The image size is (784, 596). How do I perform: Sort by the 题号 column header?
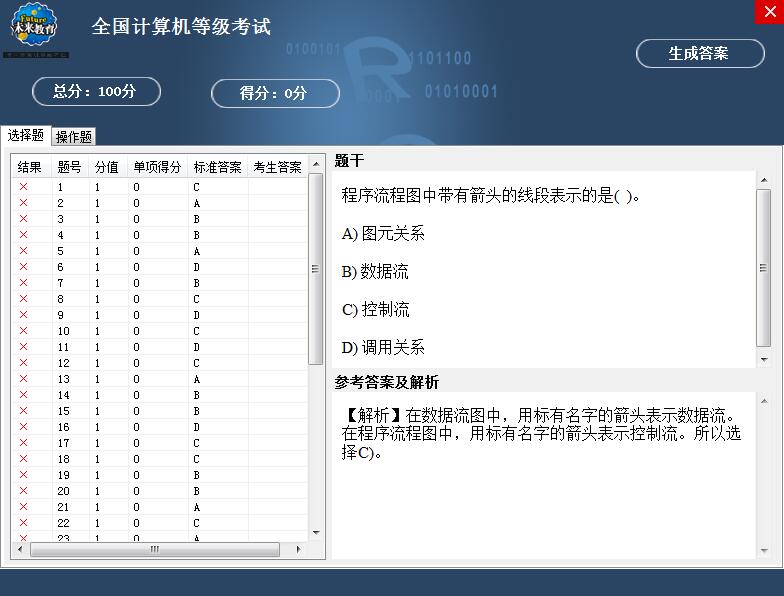tap(70, 167)
